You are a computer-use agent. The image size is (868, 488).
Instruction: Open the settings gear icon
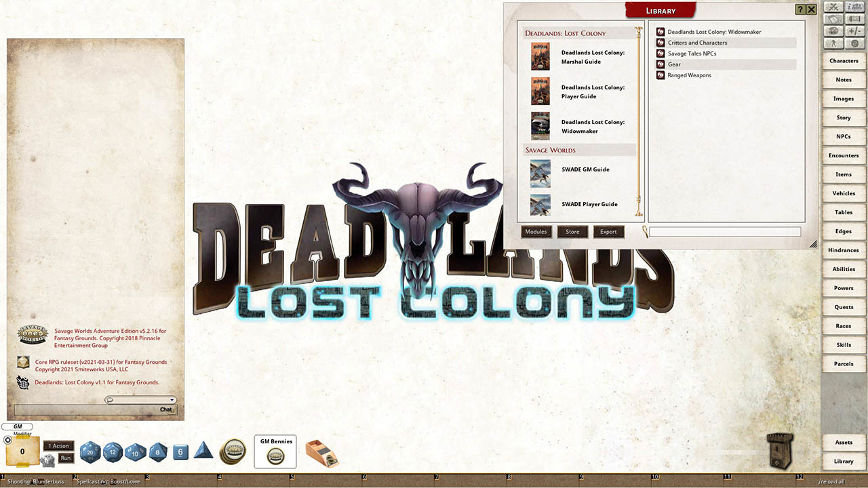(855, 43)
